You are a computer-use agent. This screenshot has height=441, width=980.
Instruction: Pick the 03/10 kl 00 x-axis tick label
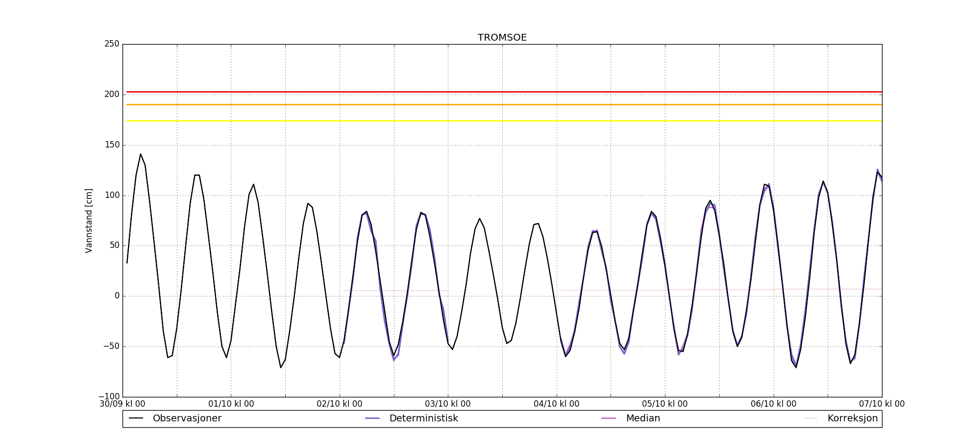point(448,404)
